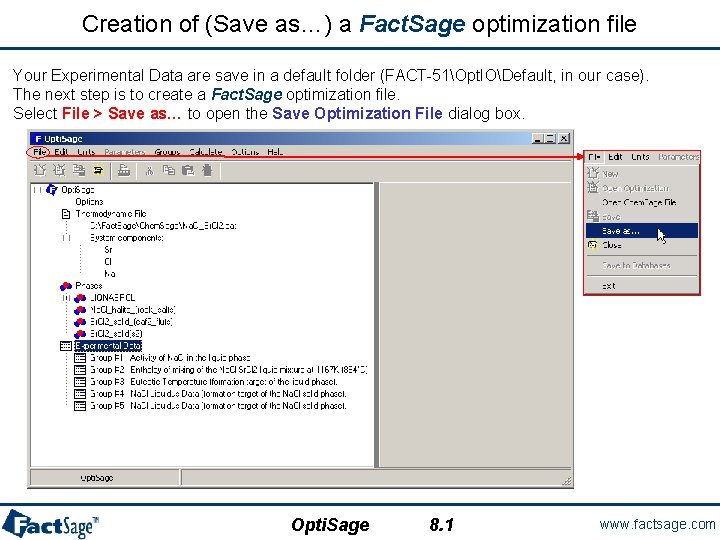Viewport: 720px width, 540px height.
Task: Select the highlighted Experimental Data node
Action: point(108,346)
